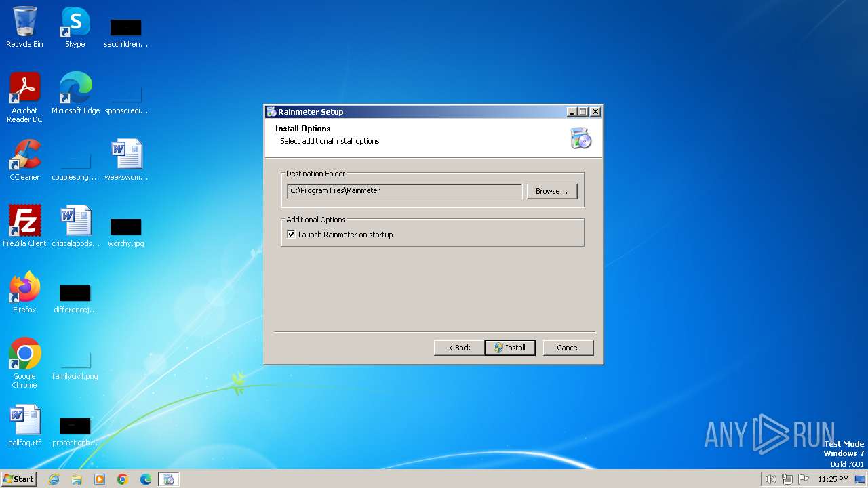Screen dimensions: 868x488
Task: Click the volume speaker tray icon
Action: click(770, 479)
